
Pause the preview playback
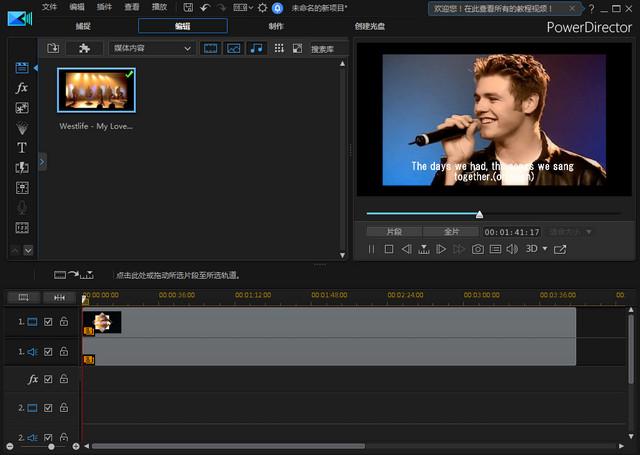371,249
